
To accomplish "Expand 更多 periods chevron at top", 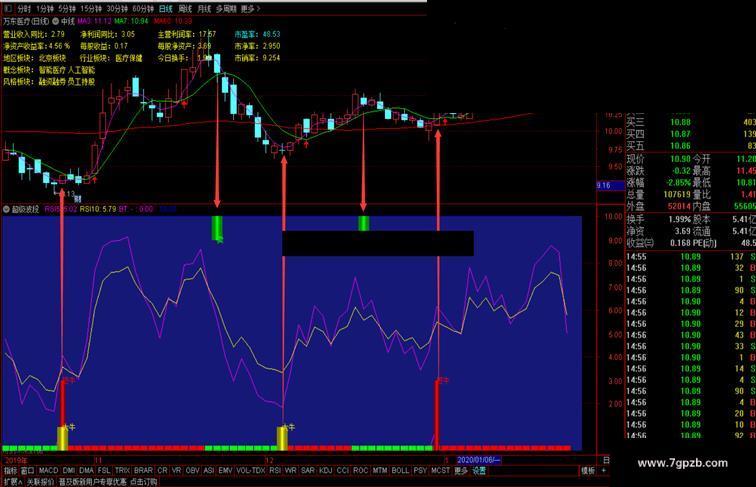I will tap(250, 9).
